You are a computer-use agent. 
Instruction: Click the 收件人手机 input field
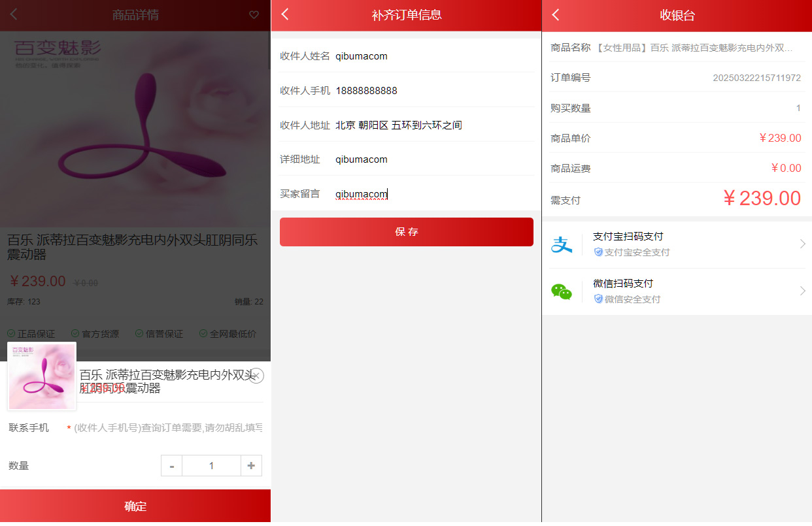[434, 91]
